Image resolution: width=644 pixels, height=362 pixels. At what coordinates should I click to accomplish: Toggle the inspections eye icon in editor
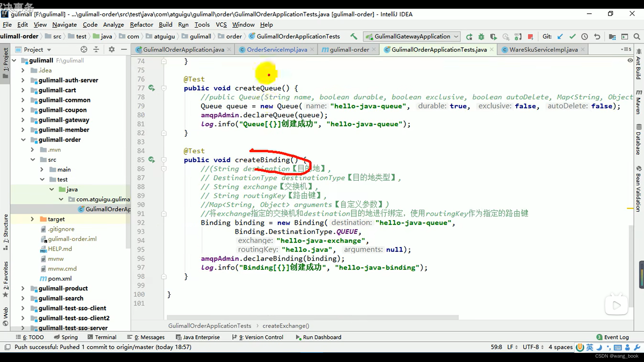(630, 60)
